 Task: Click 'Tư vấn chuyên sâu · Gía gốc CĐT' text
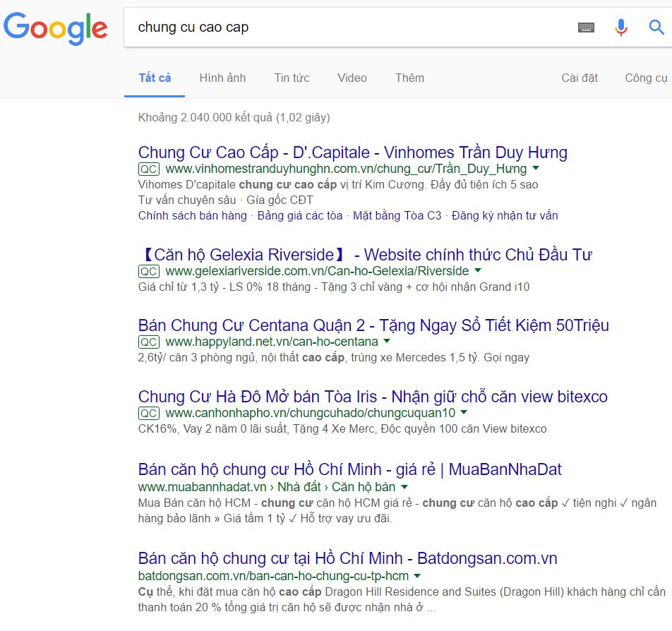coord(225,200)
